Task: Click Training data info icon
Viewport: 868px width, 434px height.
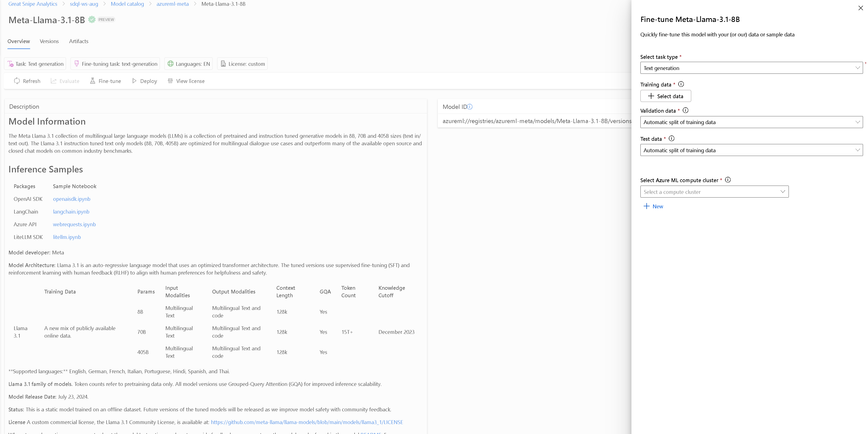Action: (681, 84)
